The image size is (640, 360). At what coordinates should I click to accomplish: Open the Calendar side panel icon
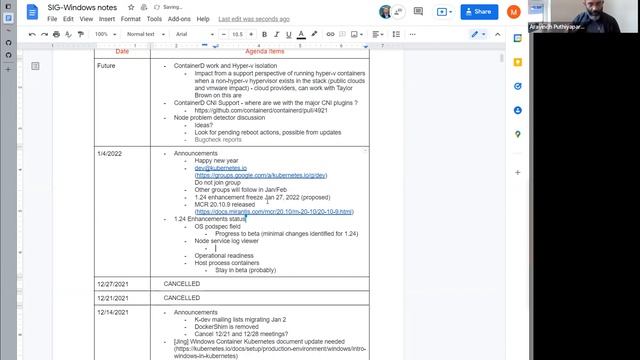pos(518,38)
